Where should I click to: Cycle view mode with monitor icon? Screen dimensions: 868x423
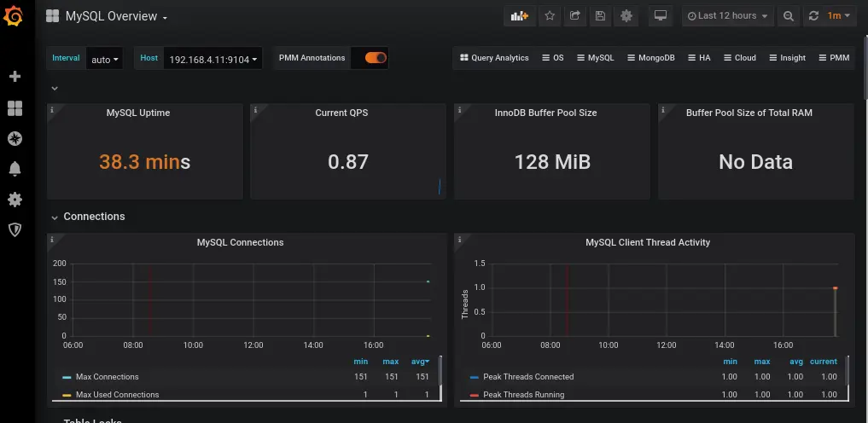pos(661,16)
